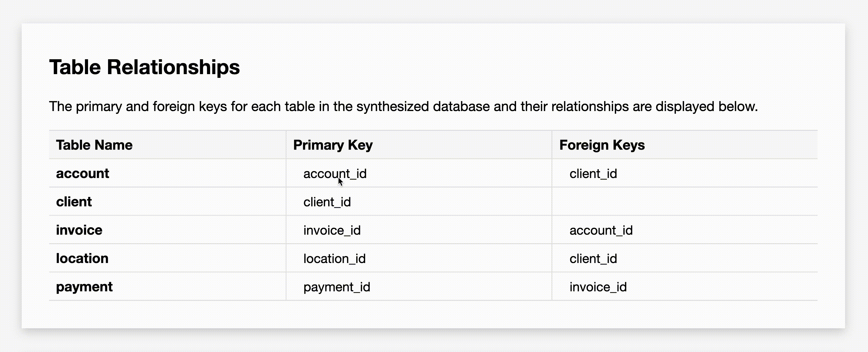Viewport: 868px width, 352px height.
Task: Click the client_id foreign key in location row
Action: (x=593, y=259)
